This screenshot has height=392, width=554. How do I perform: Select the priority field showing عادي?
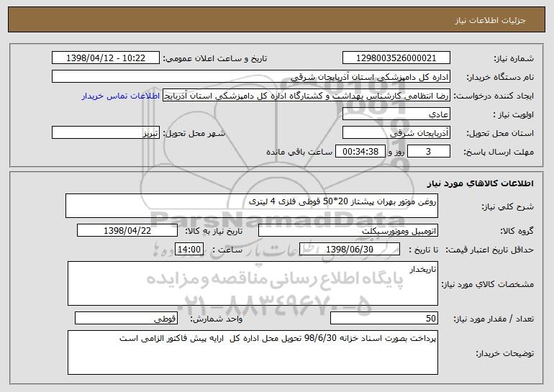pyautogui.click(x=396, y=114)
